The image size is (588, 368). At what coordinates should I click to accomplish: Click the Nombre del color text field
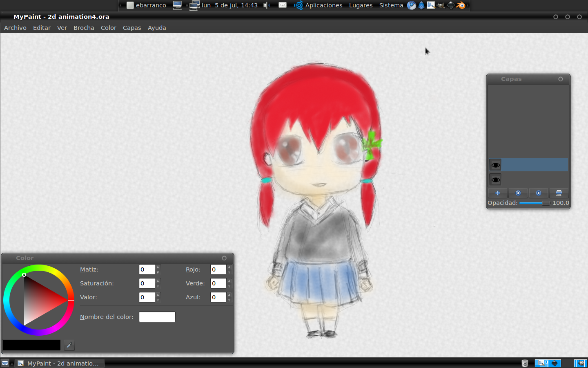(157, 317)
